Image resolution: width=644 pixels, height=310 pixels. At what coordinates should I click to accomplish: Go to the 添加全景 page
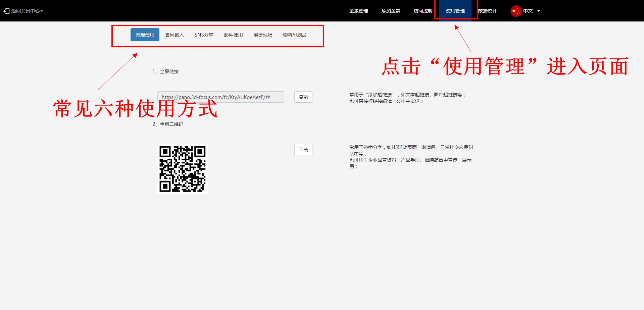tap(391, 11)
